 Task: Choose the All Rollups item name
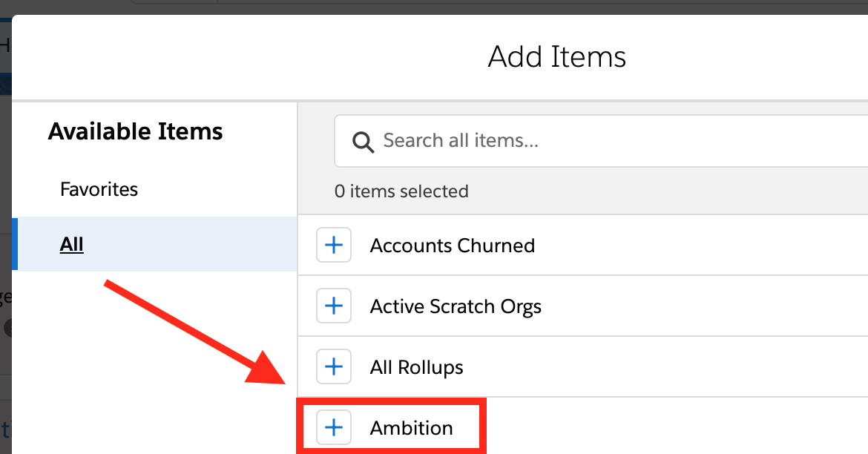(x=416, y=367)
